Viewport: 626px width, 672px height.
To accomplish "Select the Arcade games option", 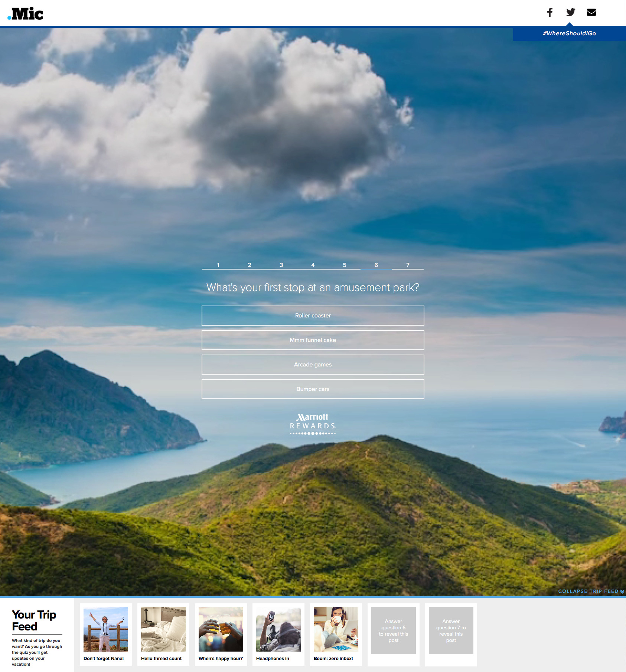I will pos(313,365).
